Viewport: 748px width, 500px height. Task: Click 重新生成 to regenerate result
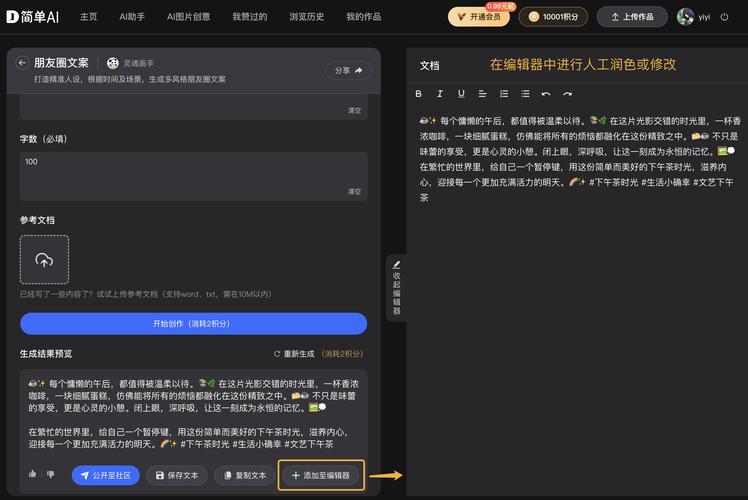coord(294,354)
